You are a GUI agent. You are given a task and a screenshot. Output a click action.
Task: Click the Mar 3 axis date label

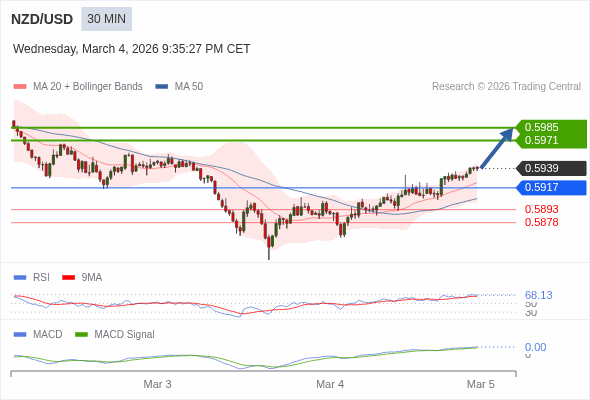(157, 384)
